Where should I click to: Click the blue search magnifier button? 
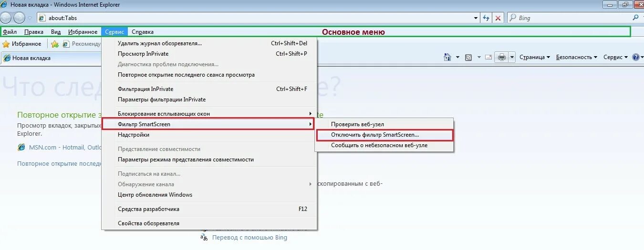point(635,18)
